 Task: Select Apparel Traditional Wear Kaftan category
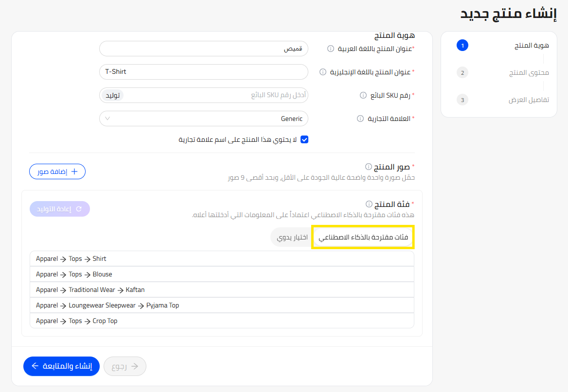[x=222, y=290]
